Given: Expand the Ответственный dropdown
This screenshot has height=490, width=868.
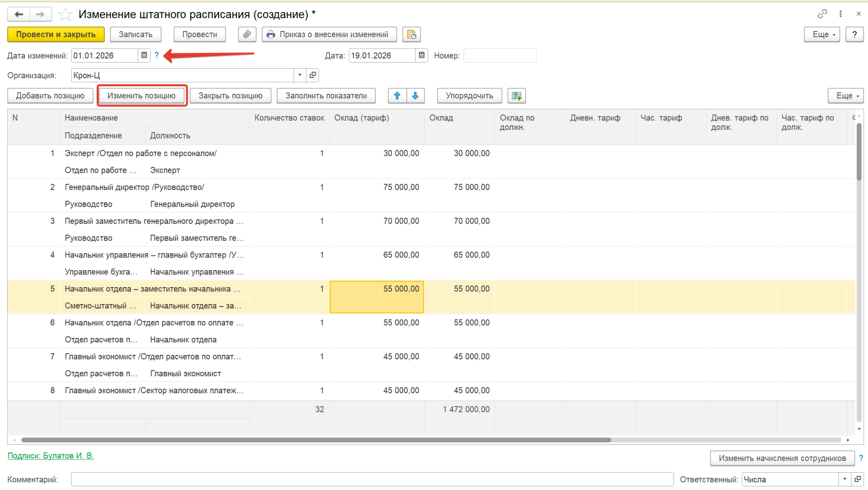Looking at the screenshot, I should [845, 479].
